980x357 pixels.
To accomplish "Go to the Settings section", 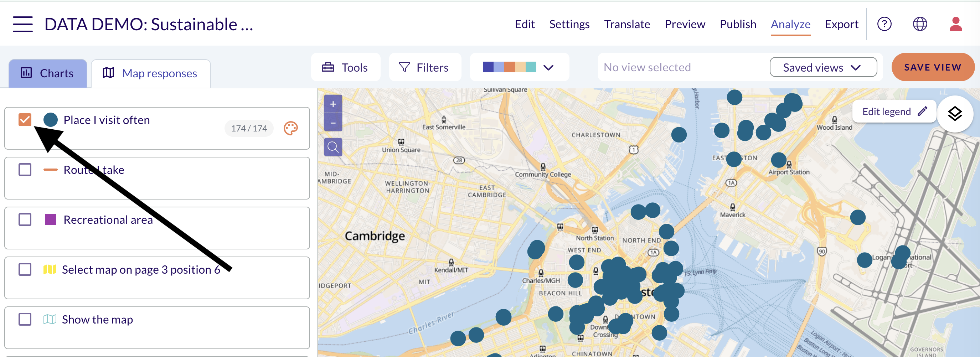I will (x=569, y=24).
